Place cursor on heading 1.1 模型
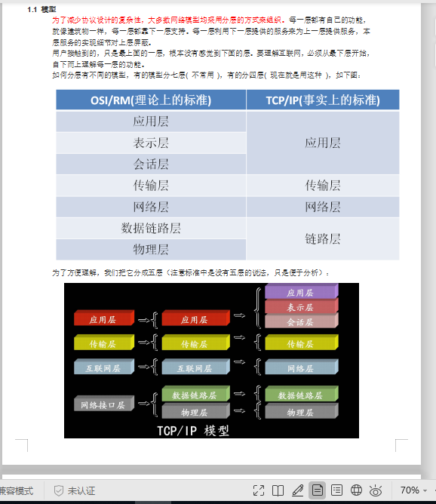Image resolution: width=436 pixels, height=504 pixels. click(41, 10)
